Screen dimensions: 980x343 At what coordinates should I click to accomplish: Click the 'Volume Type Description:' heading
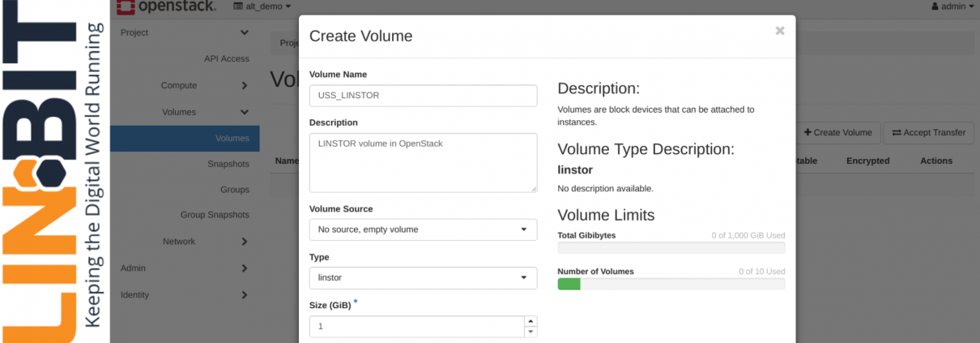coord(646,149)
